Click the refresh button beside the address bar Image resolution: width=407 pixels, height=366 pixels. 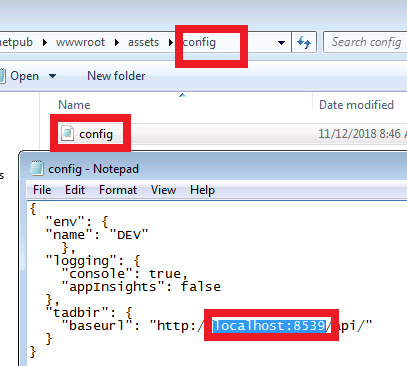(x=304, y=42)
